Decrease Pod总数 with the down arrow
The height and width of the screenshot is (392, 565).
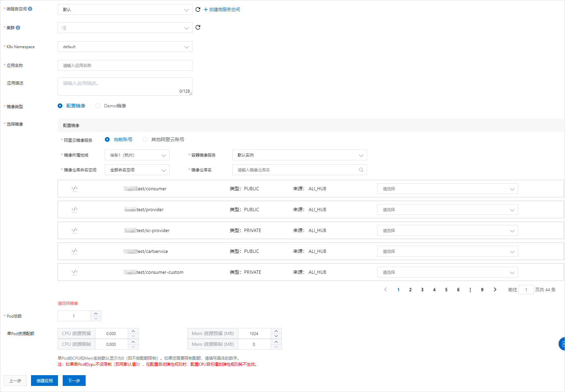[x=96, y=319]
